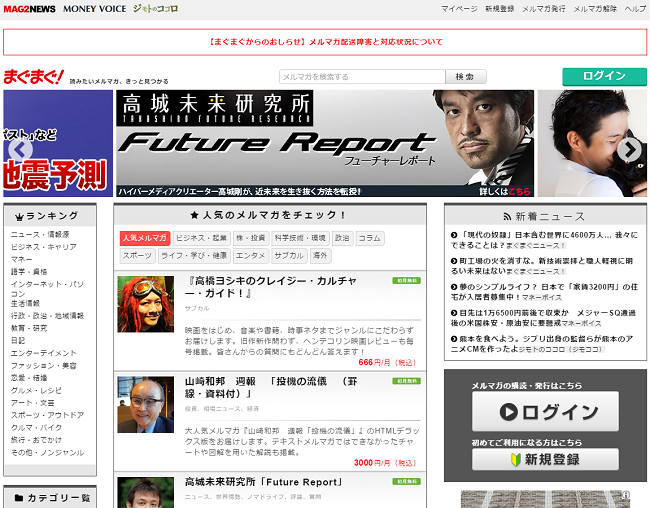Select the 海外 tab
This screenshot has width=650, height=508.
(x=320, y=256)
